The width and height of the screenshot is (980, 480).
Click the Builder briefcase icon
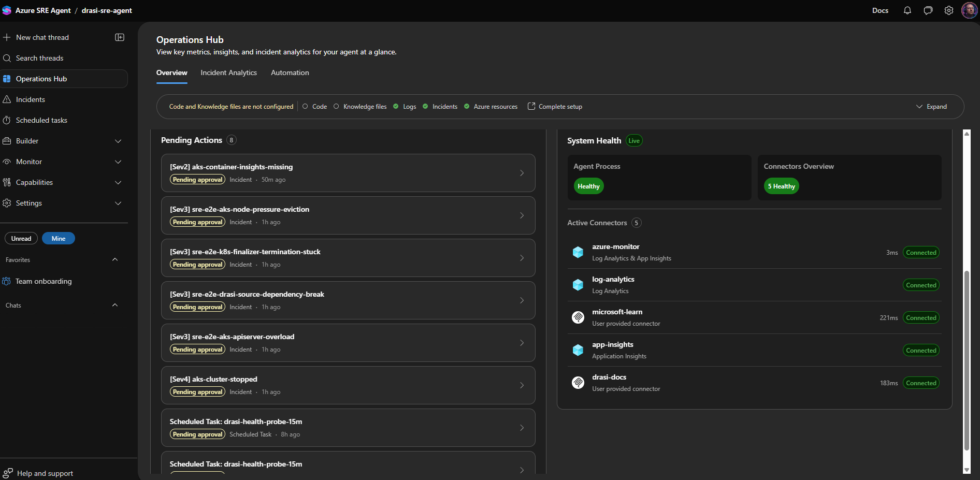[x=7, y=141]
